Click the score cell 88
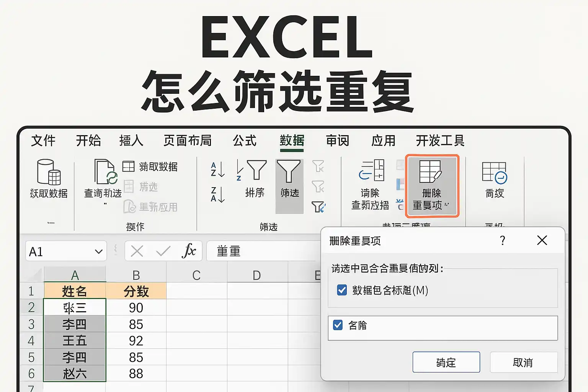 pos(136,373)
